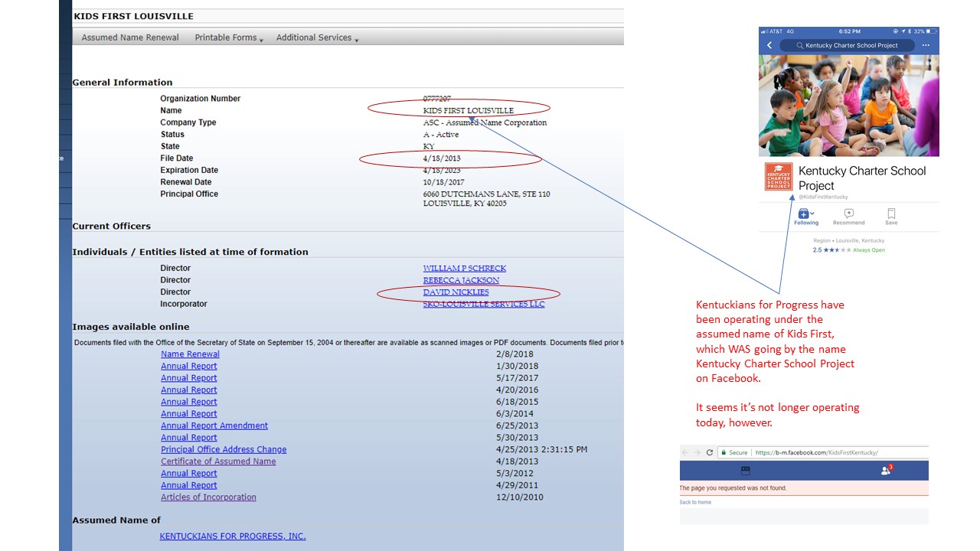The height and width of the screenshot is (551, 980).
Task: Click the Renewal Date value 10/18/2017
Action: (444, 182)
